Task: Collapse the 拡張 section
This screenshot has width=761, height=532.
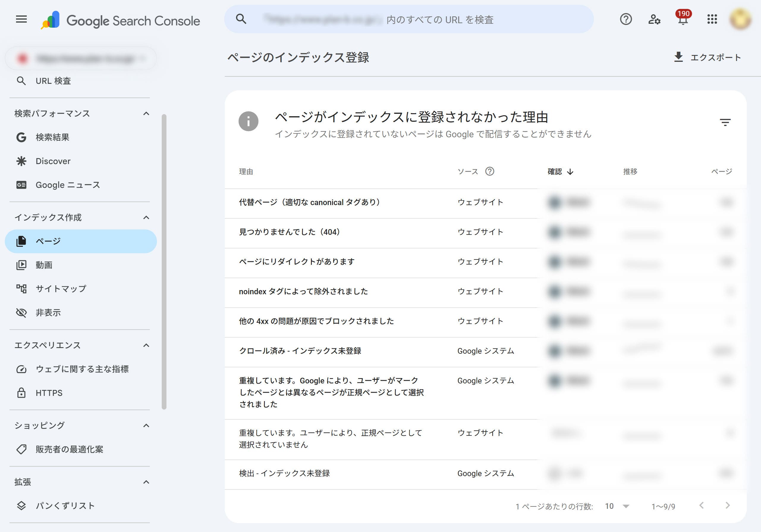Action: click(146, 482)
